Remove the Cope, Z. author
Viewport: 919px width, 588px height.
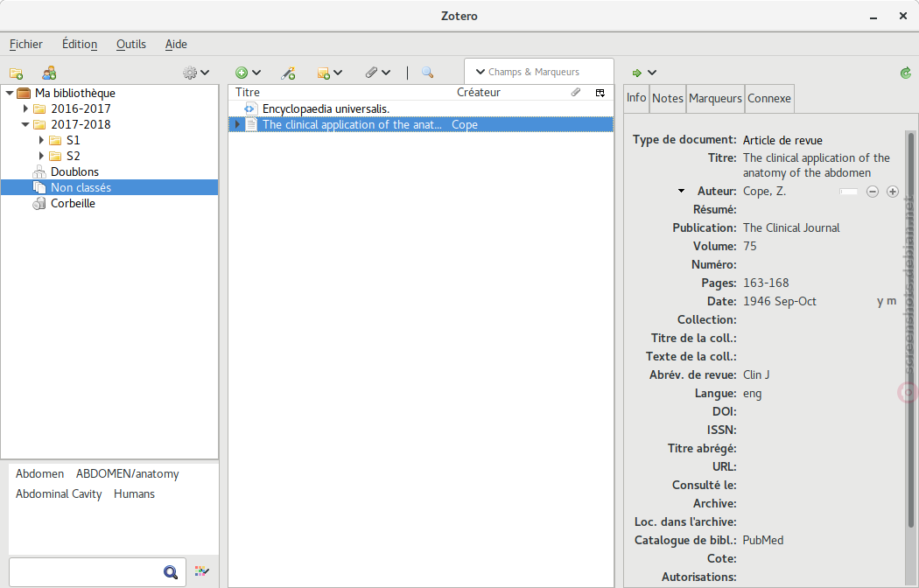coord(873,192)
